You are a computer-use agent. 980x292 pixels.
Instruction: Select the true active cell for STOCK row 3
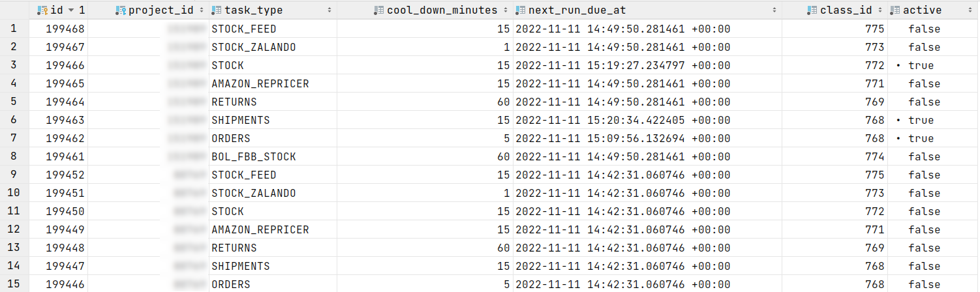pyautogui.click(x=933, y=65)
